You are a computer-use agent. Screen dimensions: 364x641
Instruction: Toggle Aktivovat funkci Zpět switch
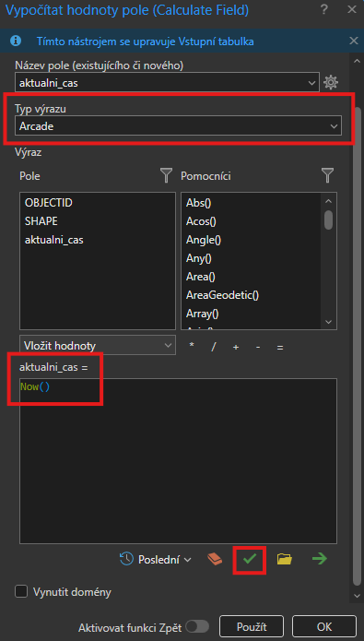pyautogui.click(x=197, y=626)
